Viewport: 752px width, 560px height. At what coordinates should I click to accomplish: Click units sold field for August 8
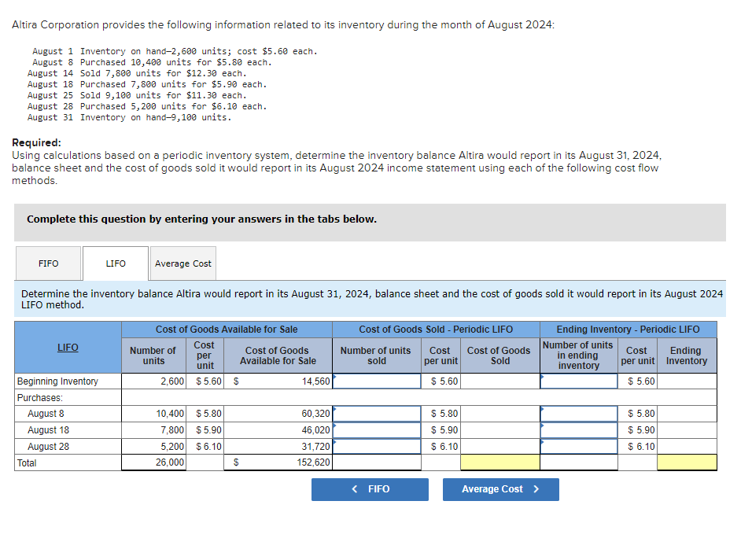click(377, 413)
